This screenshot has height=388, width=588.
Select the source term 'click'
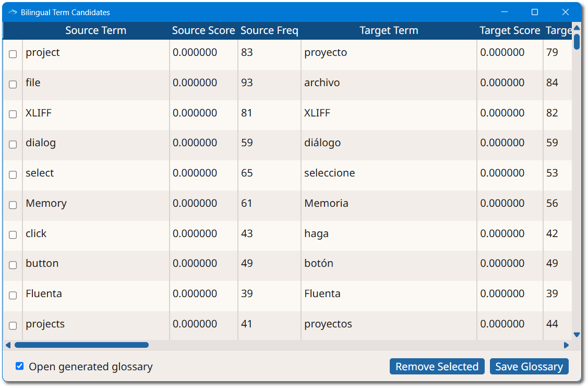pyautogui.click(x=36, y=233)
